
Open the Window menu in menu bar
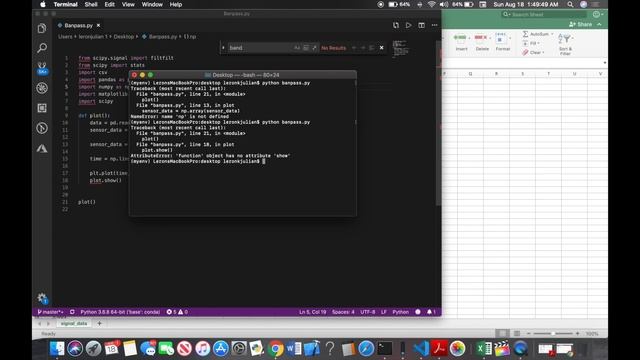(x=152, y=4)
